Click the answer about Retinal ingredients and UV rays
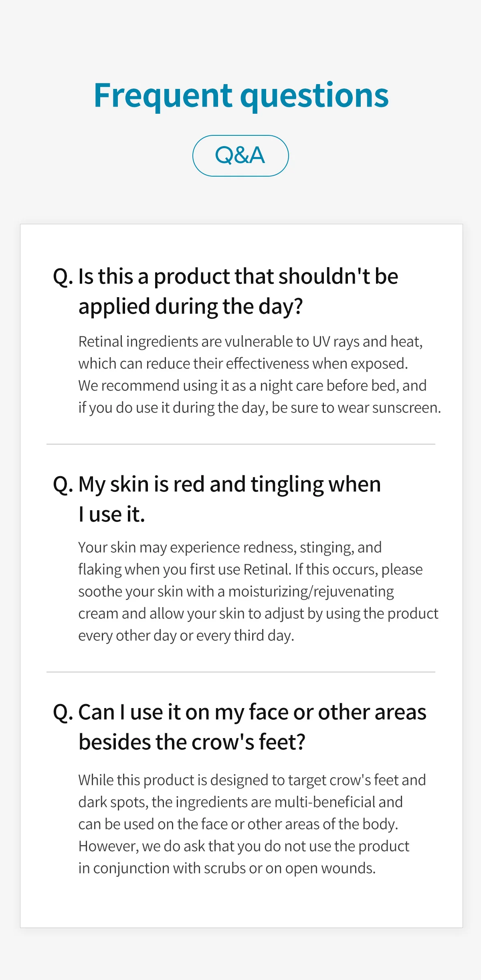 tap(259, 374)
